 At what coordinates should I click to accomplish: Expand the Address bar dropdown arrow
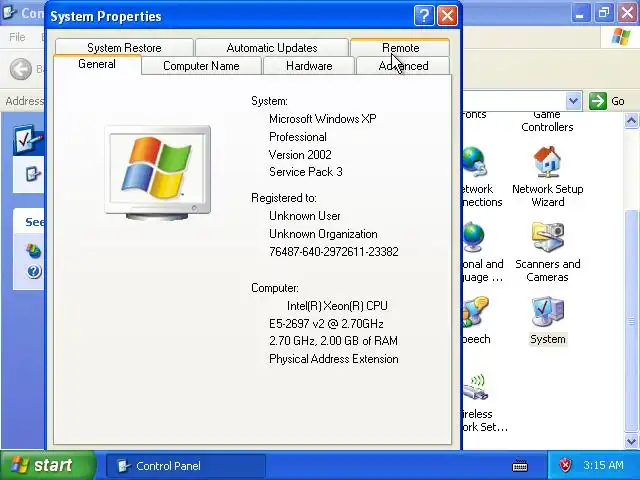[573, 100]
